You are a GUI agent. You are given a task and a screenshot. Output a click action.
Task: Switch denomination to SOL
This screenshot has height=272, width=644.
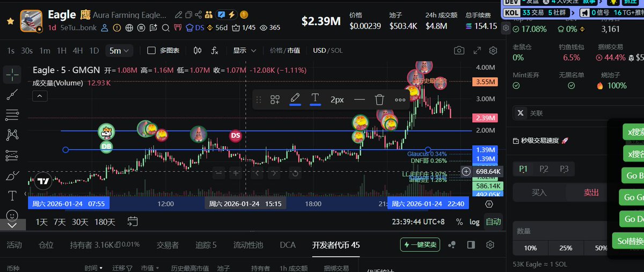coord(336,50)
